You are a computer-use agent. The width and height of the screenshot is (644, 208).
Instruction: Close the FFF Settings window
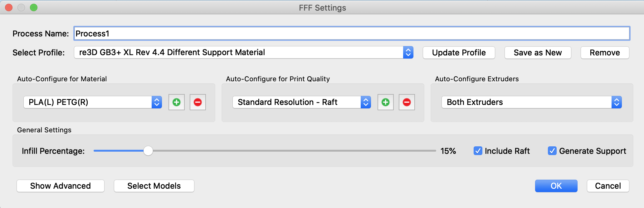9,7
